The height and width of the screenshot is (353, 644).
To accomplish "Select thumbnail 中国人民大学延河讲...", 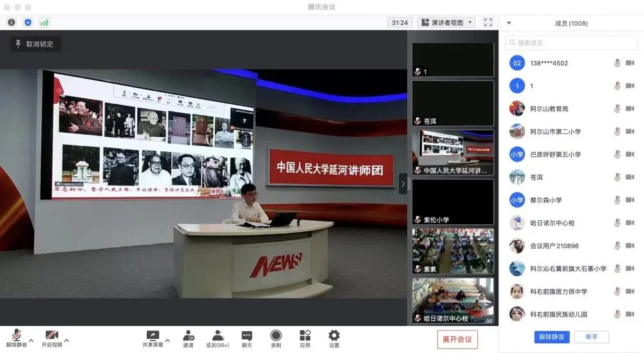I will pos(453,153).
